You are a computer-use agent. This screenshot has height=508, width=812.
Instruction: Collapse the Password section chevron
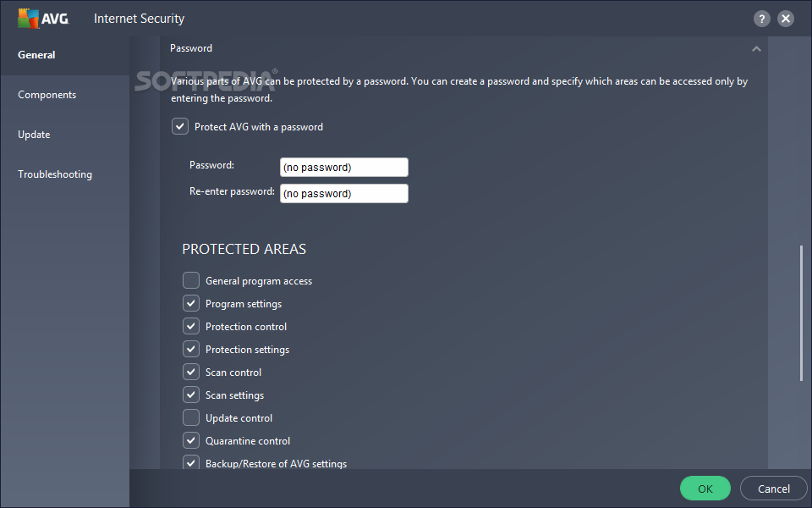[756, 49]
